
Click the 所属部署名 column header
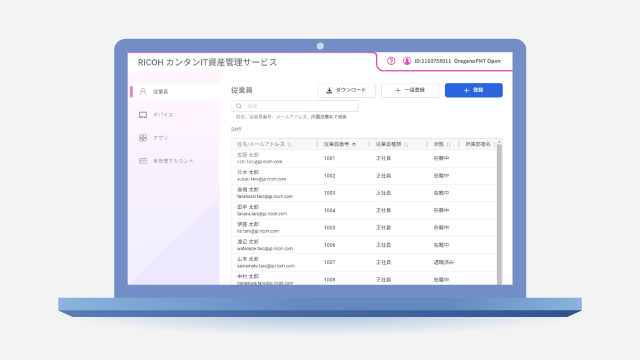478,144
